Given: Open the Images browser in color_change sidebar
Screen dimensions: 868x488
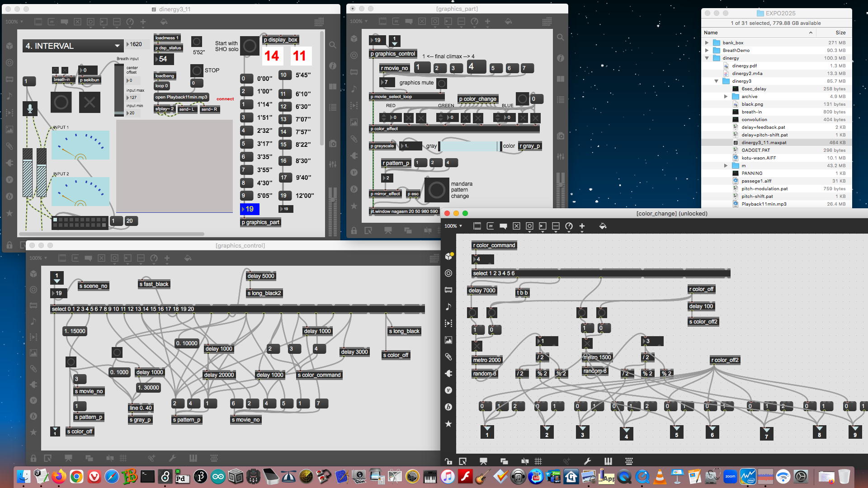Looking at the screenshot, I should tap(448, 340).
